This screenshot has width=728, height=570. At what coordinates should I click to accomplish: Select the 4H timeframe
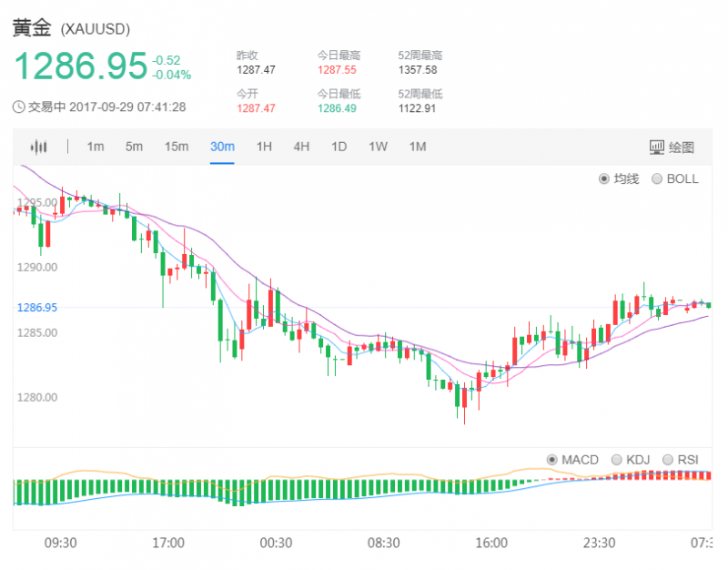[x=301, y=147]
